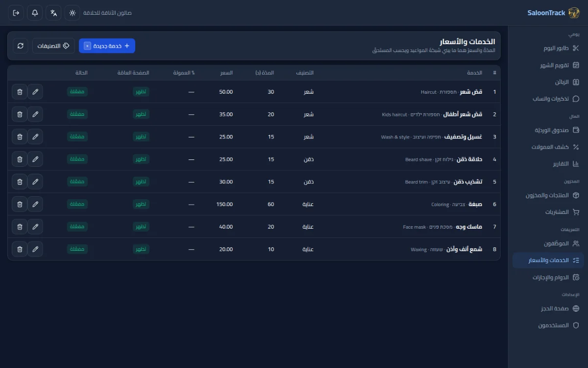Edit the قص شعر أطفال service
588x368 pixels.
click(35, 114)
